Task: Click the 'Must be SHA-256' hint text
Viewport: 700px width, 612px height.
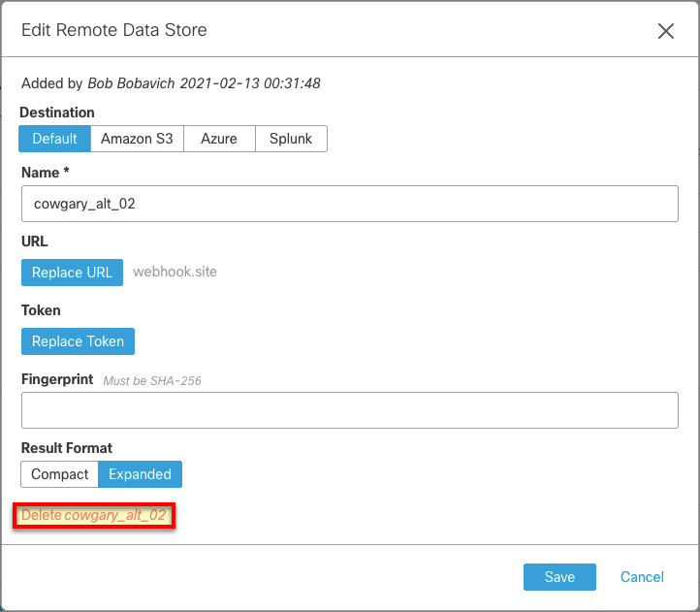Action: coord(152,380)
